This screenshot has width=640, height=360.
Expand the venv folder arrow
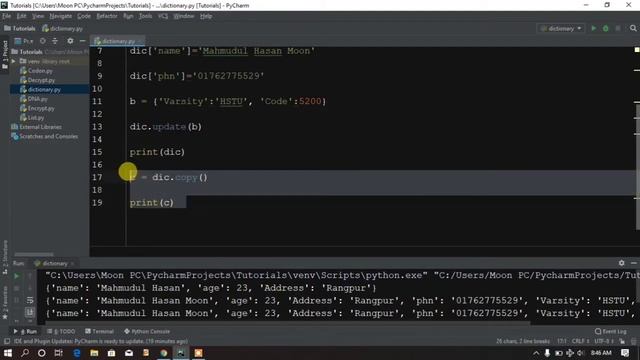pyautogui.click(x=13, y=61)
